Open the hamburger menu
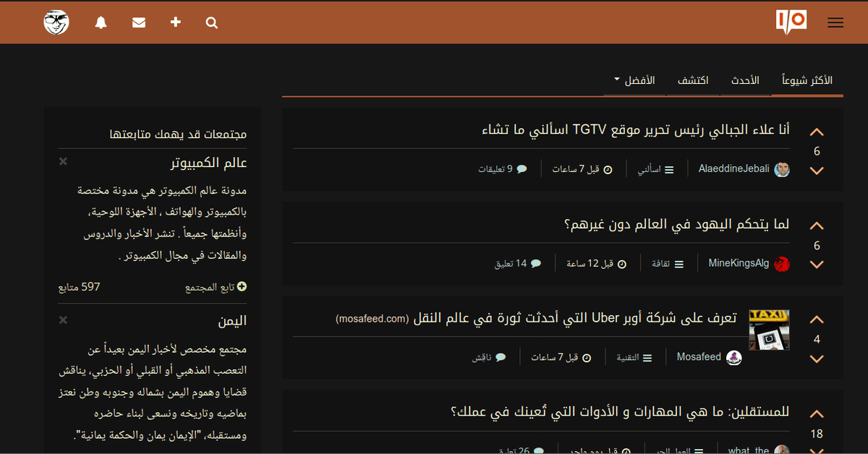The height and width of the screenshot is (454, 868). [835, 22]
